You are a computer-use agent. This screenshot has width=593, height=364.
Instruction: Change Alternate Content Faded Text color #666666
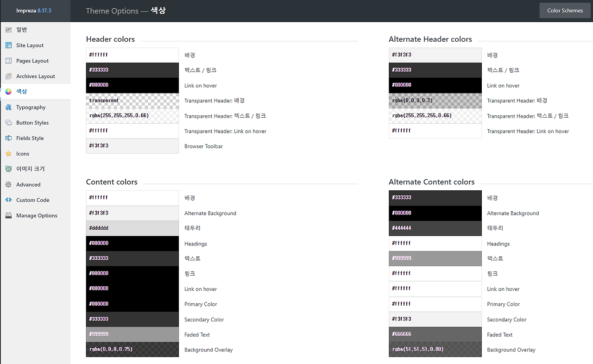[x=435, y=334]
